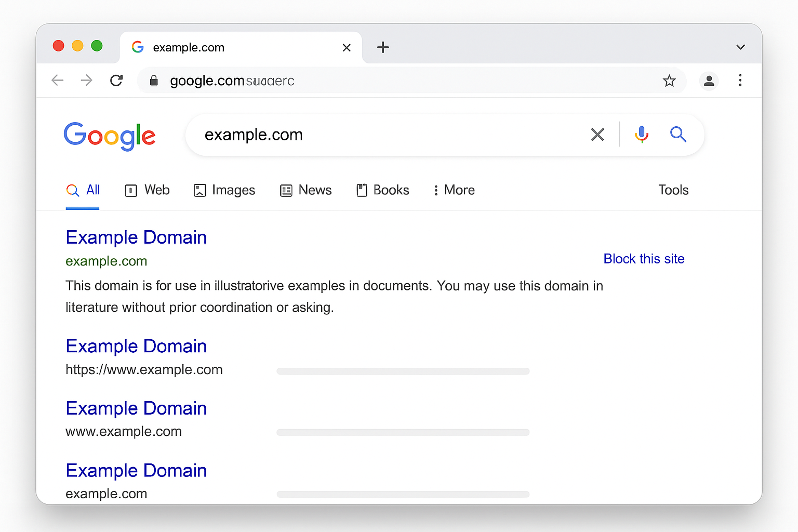The width and height of the screenshot is (798, 532).
Task: Switch to the Images tab
Action: pyautogui.click(x=224, y=190)
